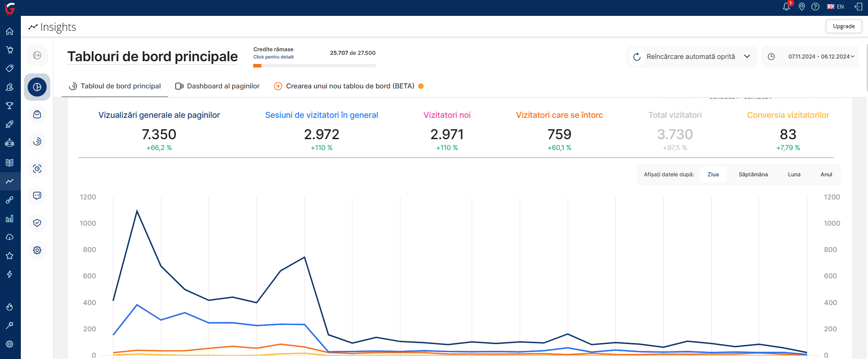868x359 pixels.
Task: Click the location pin icon in header
Action: [802, 7]
